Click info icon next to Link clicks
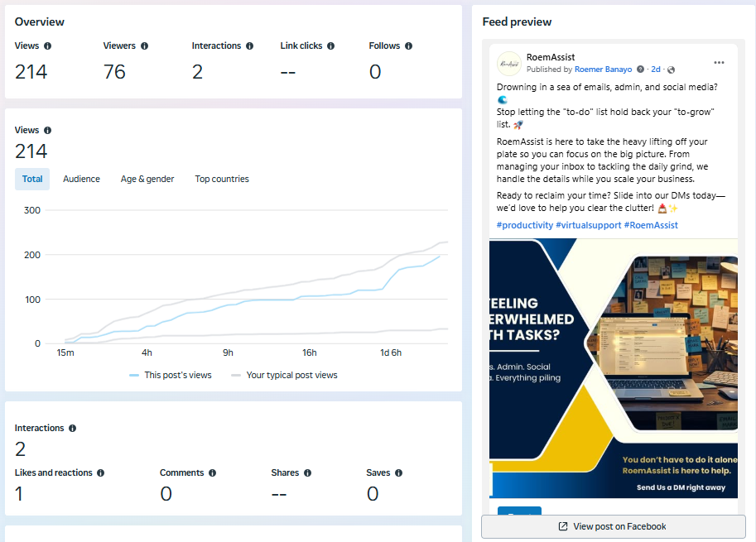Image resolution: width=756 pixels, height=542 pixels. (330, 46)
